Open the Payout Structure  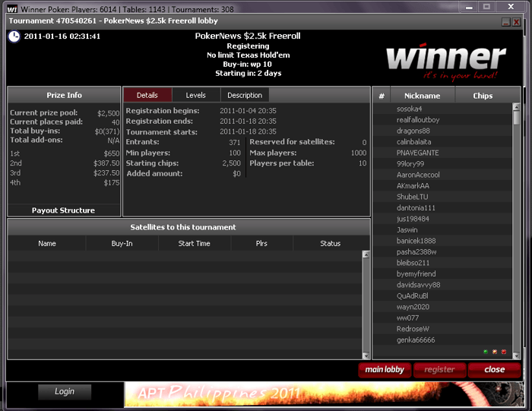(x=63, y=210)
